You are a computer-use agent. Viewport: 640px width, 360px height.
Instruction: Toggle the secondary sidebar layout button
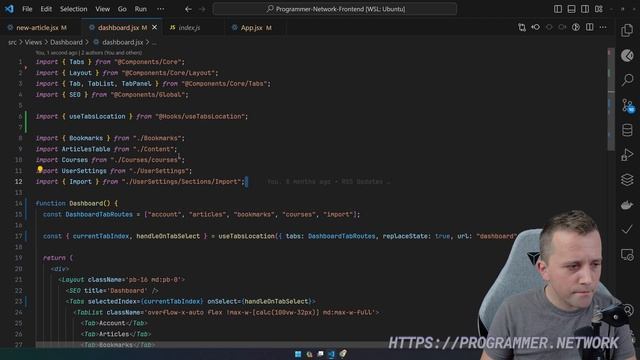(x=585, y=9)
